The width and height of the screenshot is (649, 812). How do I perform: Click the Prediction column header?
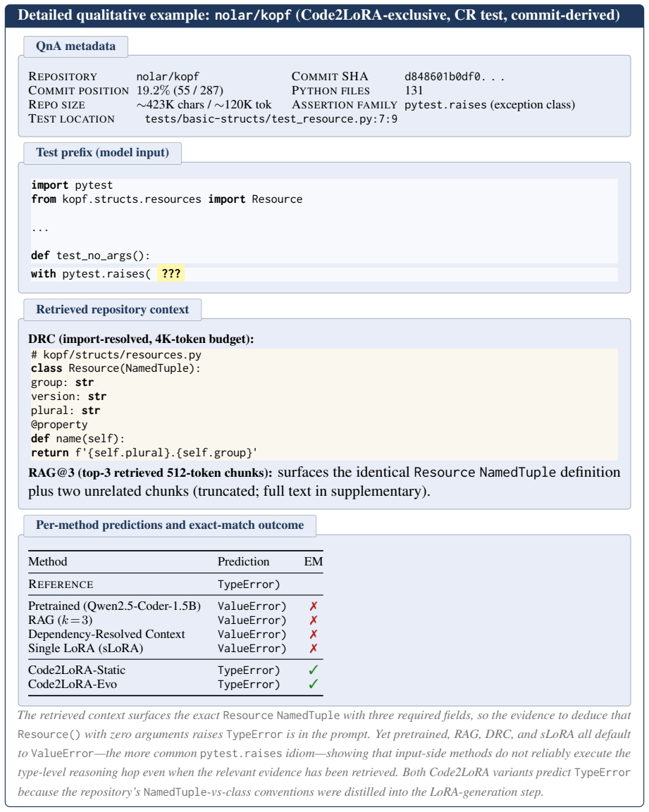click(244, 561)
